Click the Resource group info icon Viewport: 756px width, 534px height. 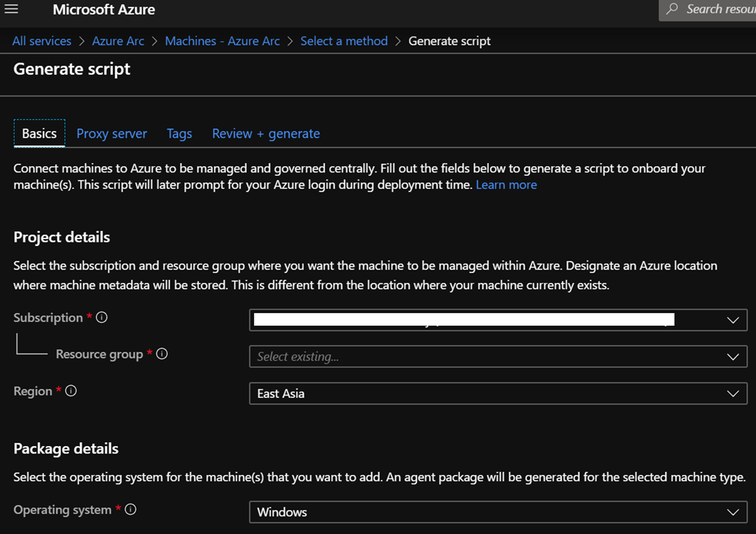click(162, 354)
